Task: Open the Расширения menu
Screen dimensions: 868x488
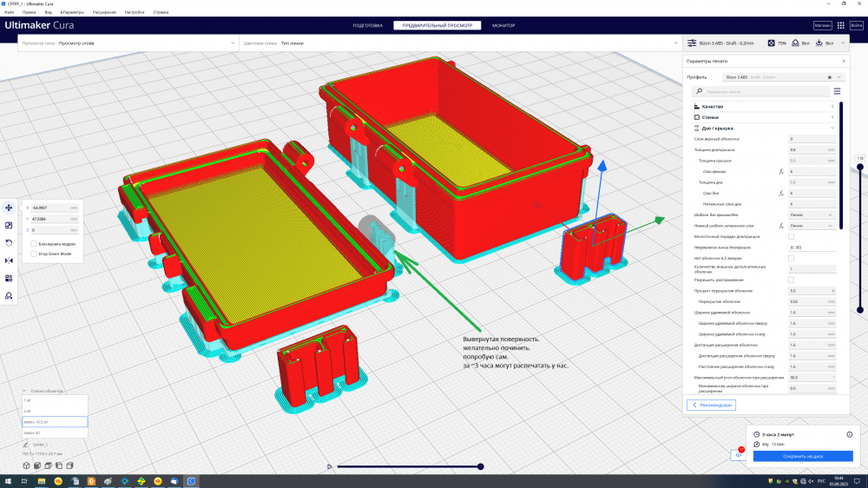Action: (x=105, y=13)
